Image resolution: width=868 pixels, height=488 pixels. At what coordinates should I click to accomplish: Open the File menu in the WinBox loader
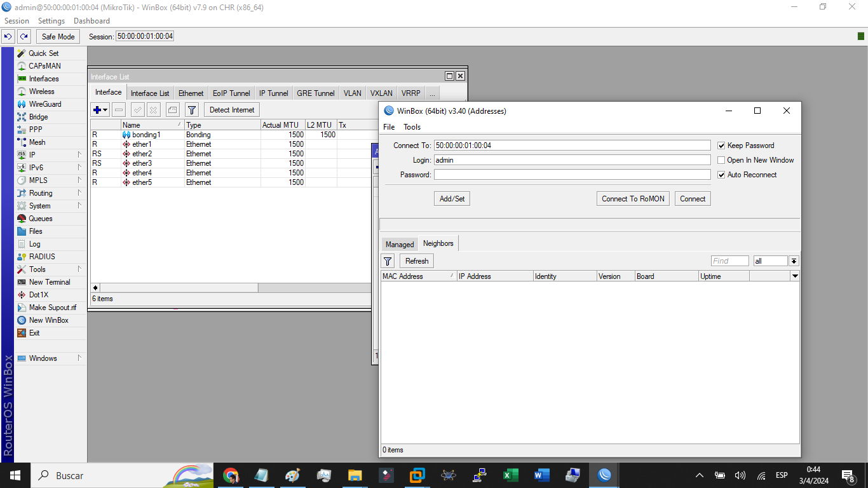[x=389, y=127]
